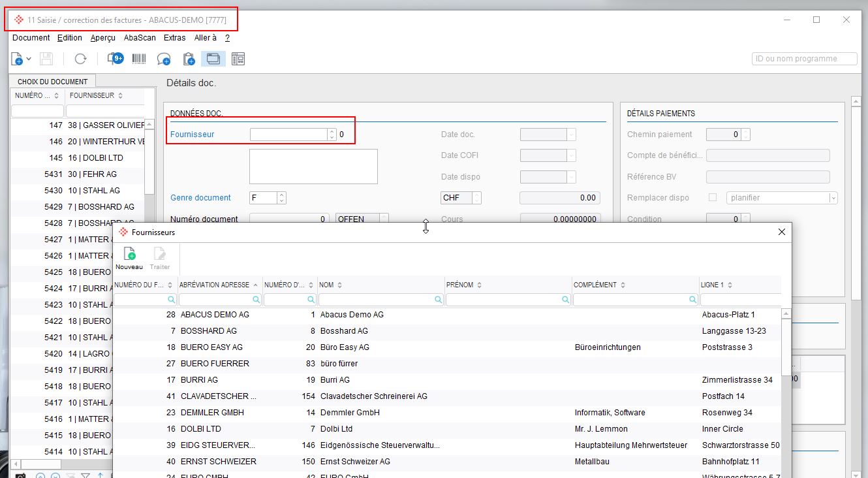Screen dimensions: 868x478
Task: Toggle the Remplacer dispo checkbox
Action: click(713, 197)
